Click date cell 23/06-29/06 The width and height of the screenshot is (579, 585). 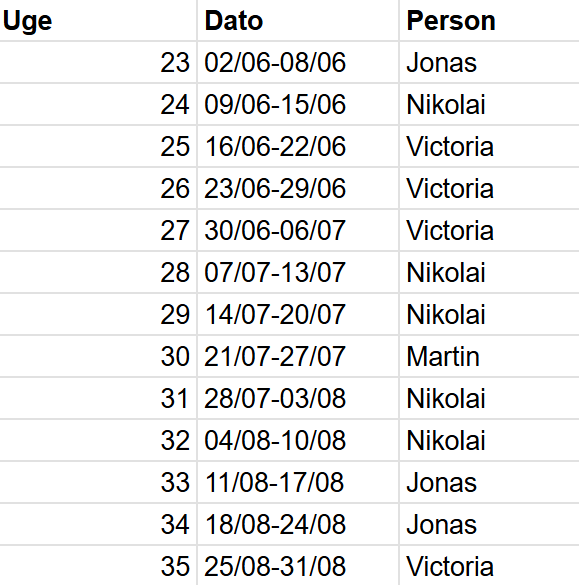(298, 188)
